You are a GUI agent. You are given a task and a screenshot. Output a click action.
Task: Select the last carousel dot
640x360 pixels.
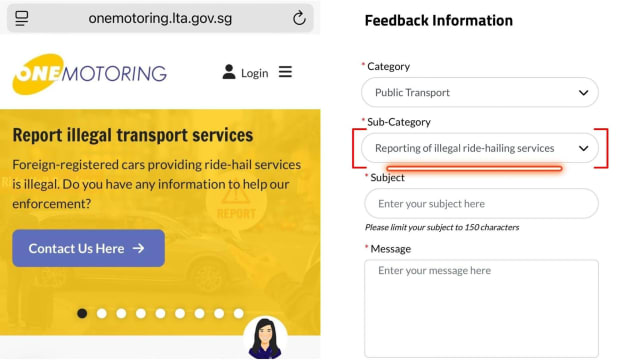click(239, 313)
